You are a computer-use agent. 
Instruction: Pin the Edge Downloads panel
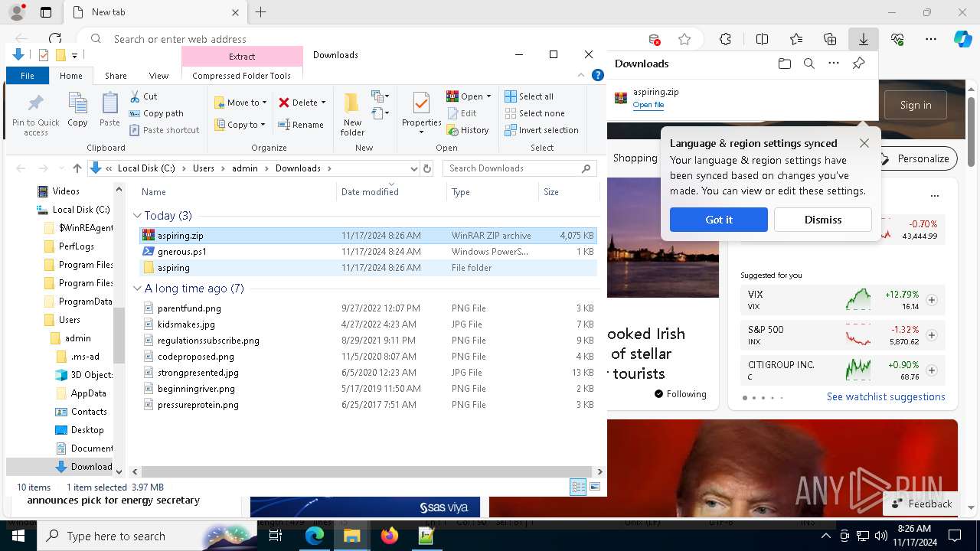coord(858,64)
